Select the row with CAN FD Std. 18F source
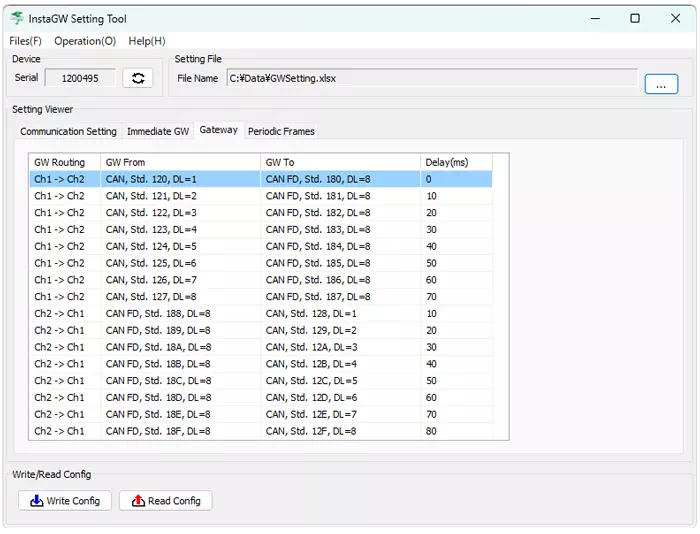Image resolution: width=700 pixels, height=534 pixels. click(x=260, y=431)
